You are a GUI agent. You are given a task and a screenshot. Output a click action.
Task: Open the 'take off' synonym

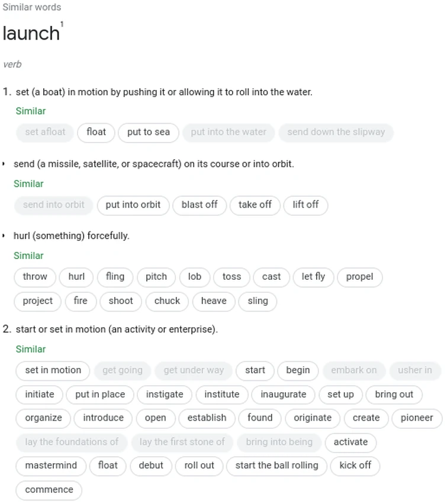click(x=255, y=205)
